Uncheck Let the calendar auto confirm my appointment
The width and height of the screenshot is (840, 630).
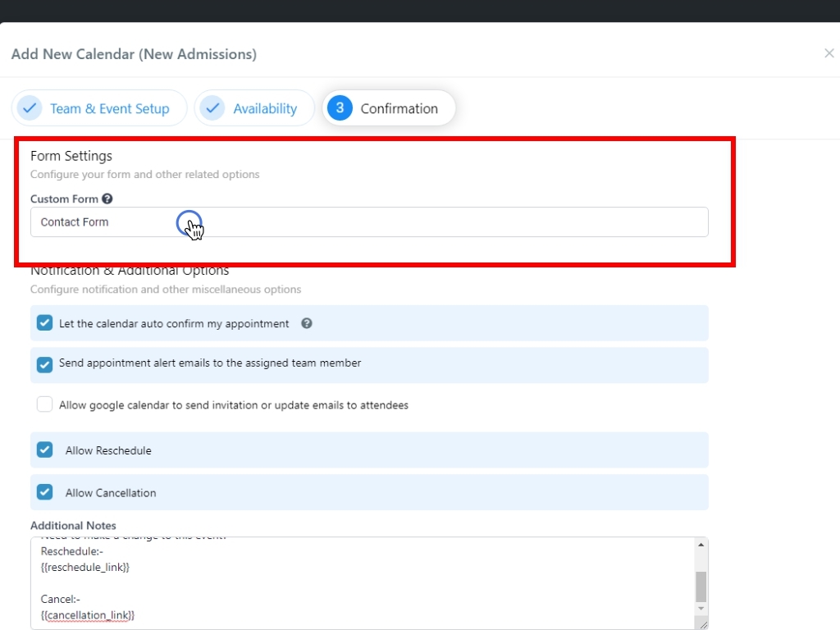[x=45, y=323]
